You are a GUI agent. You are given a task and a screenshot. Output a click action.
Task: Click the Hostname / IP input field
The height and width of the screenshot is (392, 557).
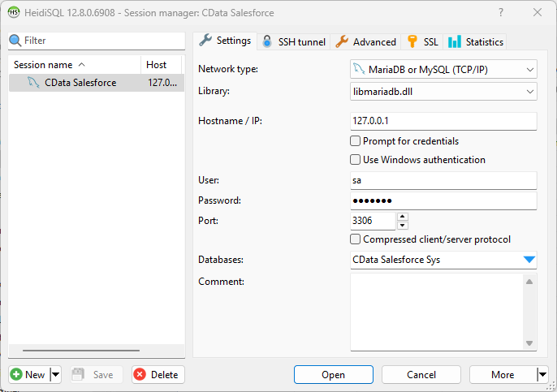pos(443,121)
